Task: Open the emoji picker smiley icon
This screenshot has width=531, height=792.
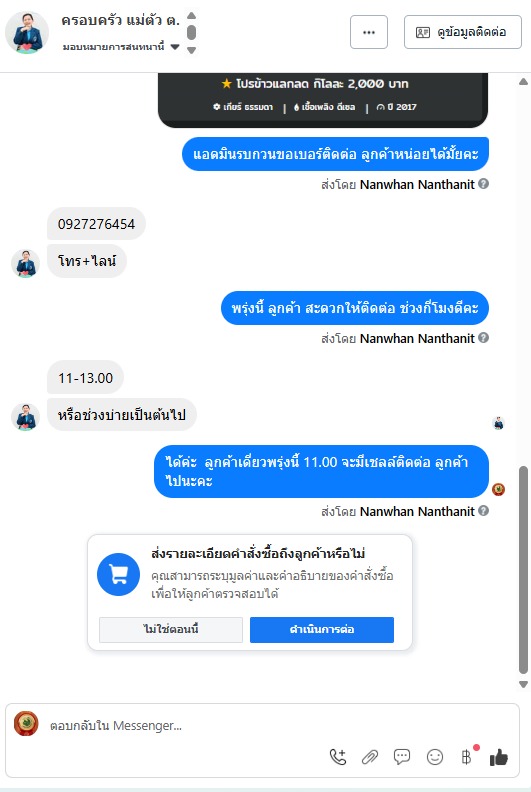Action: point(435,757)
